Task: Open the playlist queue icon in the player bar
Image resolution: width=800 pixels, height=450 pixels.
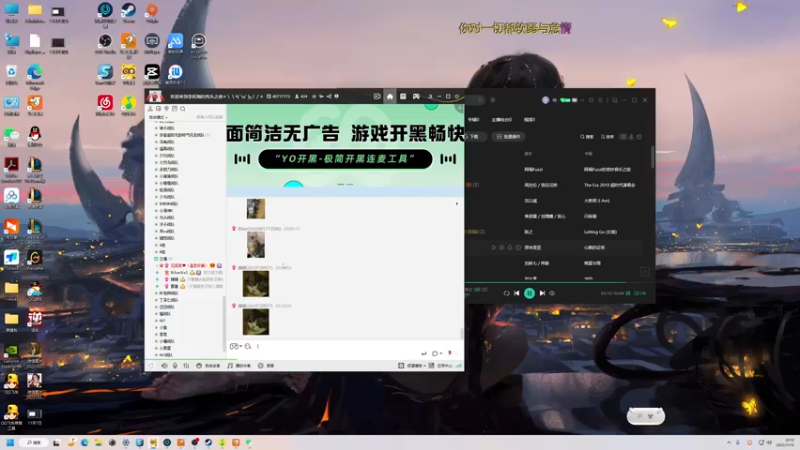Action: pos(640,293)
